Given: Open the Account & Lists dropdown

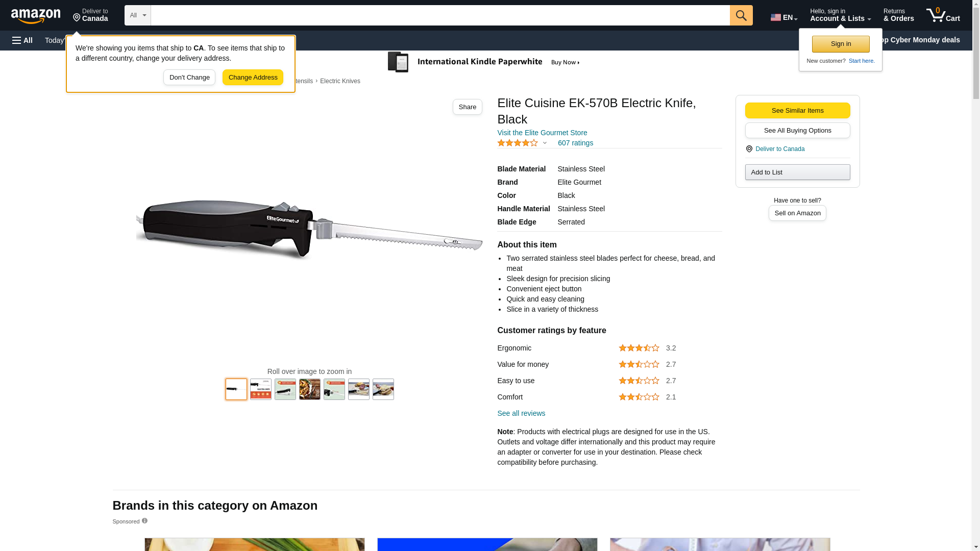Looking at the screenshot, I should [840, 15].
